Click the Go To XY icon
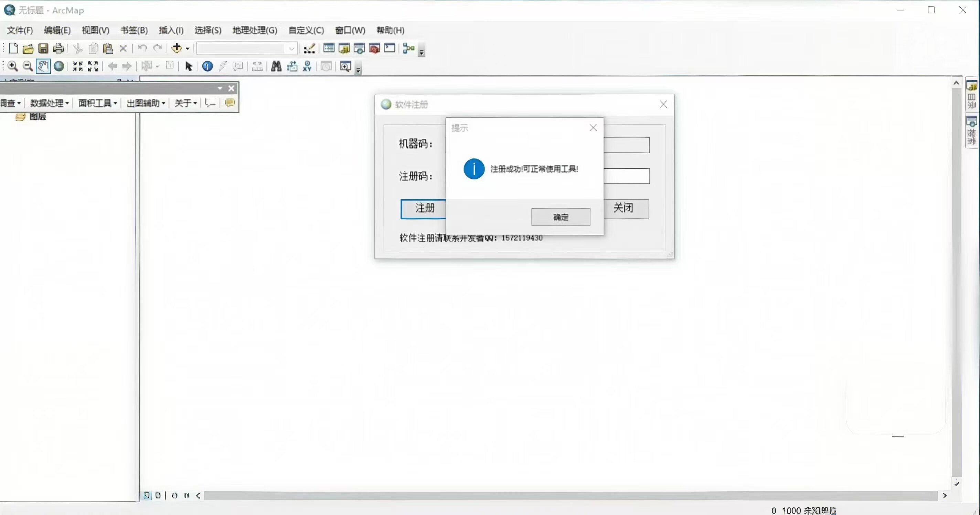 point(307,66)
